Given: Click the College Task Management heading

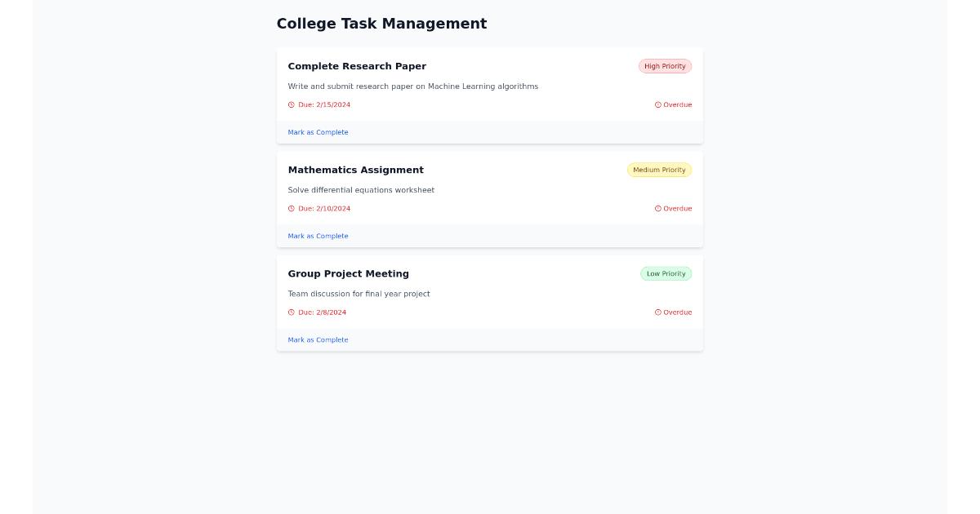Looking at the screenshot, I should pos(381,23).
